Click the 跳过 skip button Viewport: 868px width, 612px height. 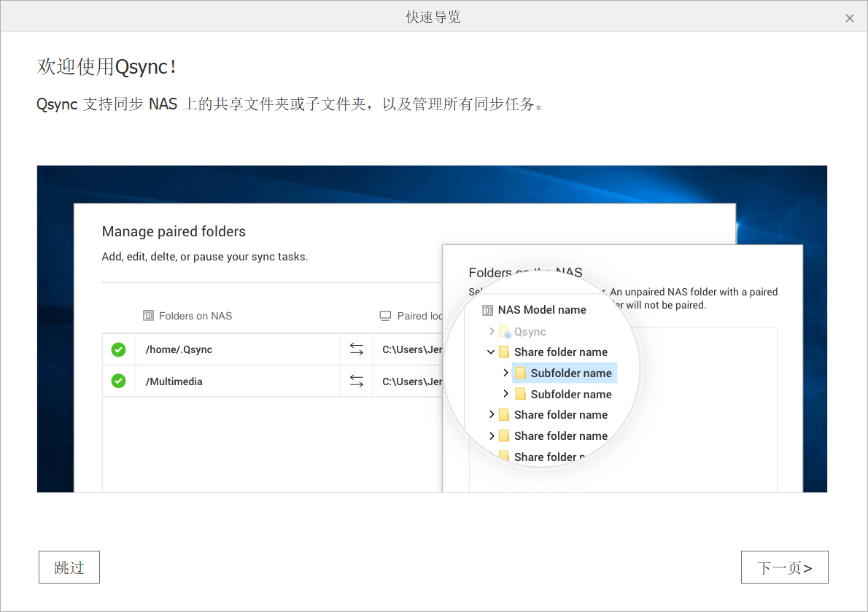pos(69,568)
